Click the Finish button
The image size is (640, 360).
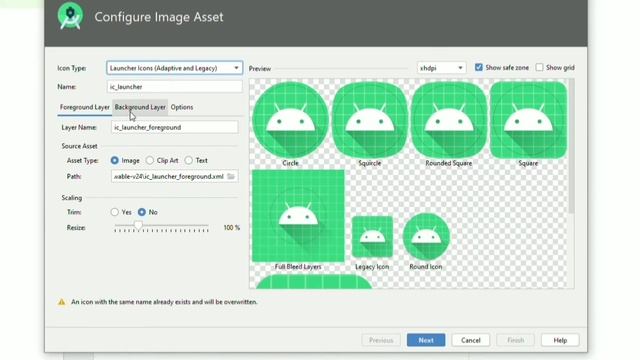(516, 340)
